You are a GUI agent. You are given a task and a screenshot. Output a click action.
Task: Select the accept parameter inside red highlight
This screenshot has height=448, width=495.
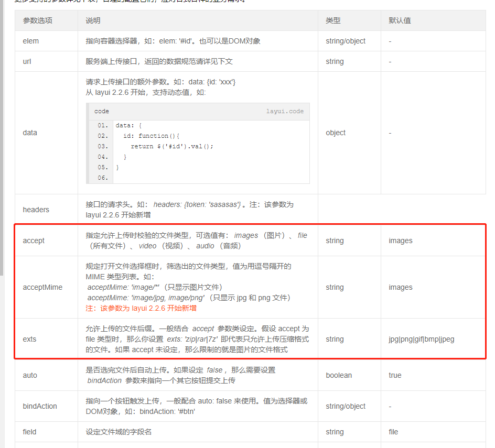(34, 240)
